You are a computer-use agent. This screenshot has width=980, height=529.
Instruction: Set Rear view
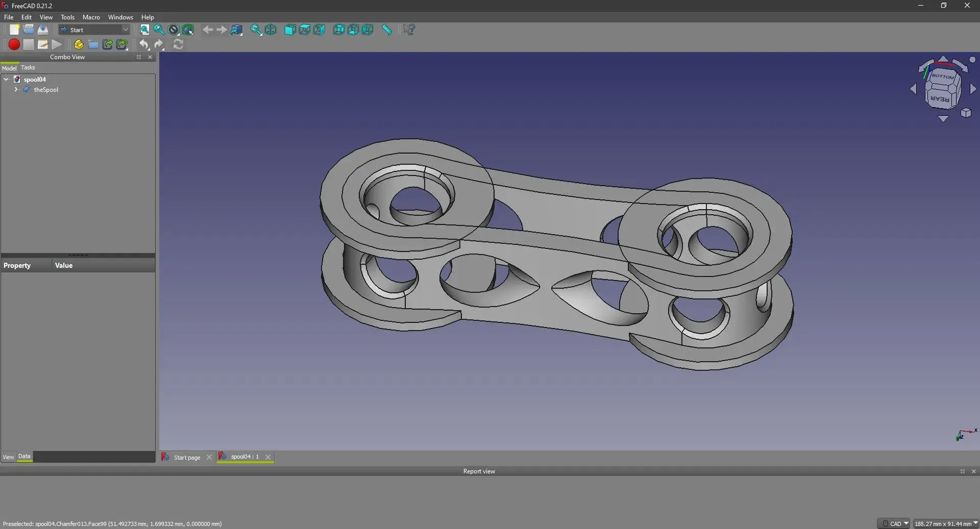coord(338,30)
